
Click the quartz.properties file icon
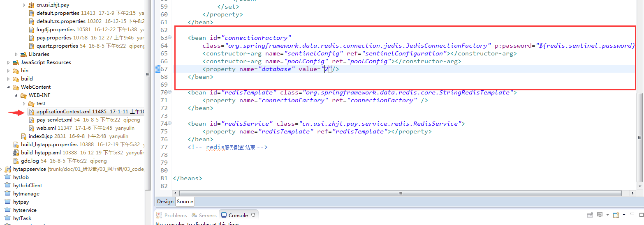pos(32,46)
